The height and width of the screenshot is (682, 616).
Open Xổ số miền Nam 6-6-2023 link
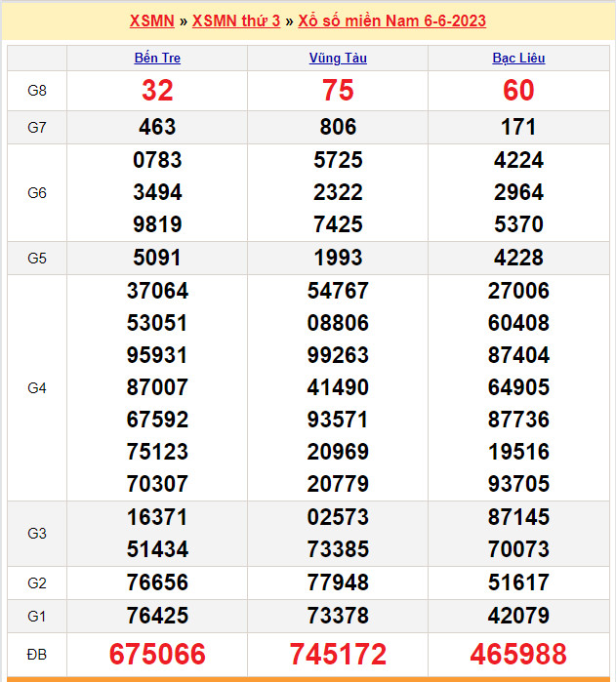click(391, 20)
